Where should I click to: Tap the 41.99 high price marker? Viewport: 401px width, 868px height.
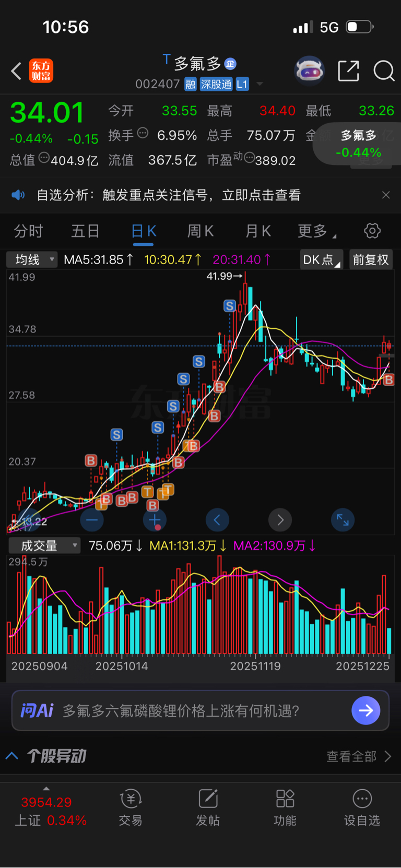click(225, 276)
